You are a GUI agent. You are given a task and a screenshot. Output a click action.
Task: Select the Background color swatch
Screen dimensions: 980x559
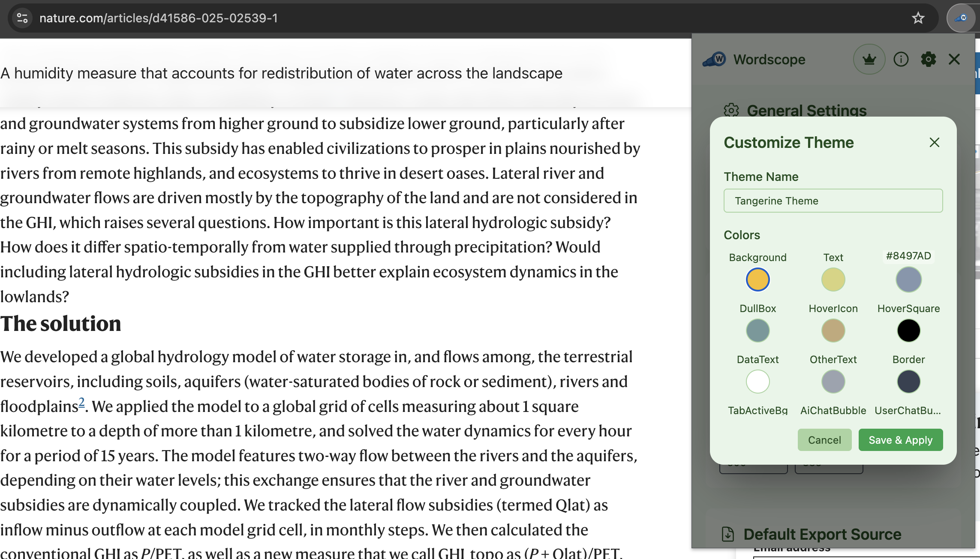[758, 279]
